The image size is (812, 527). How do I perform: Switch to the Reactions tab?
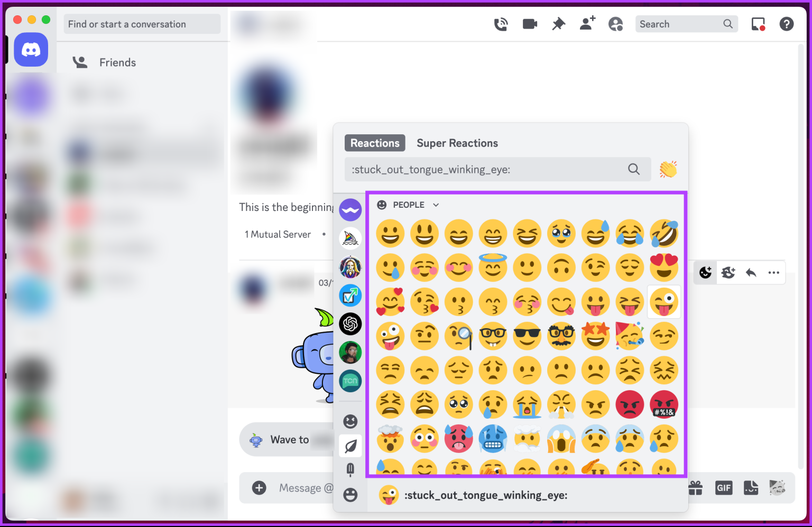tap(375, 143)
